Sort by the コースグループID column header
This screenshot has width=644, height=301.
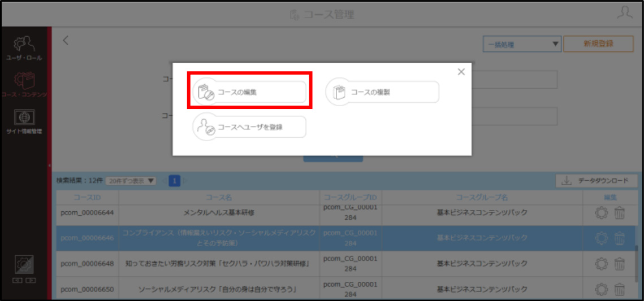coord(351,198)
